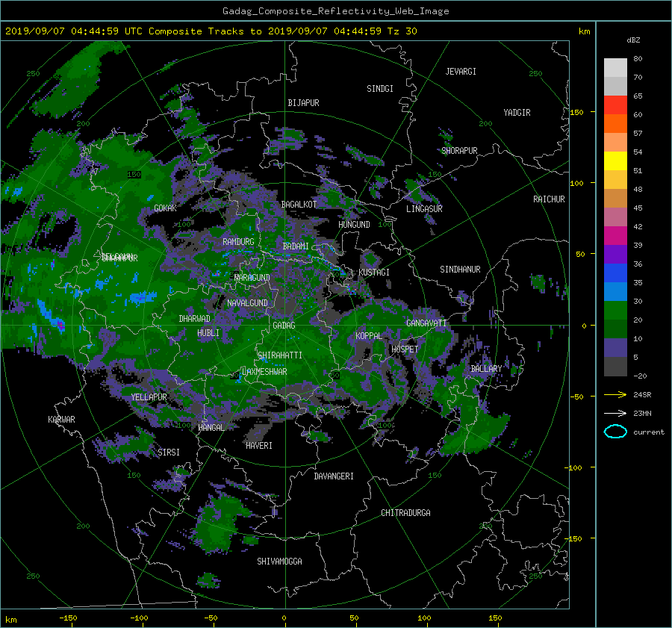Screen dimensions: 672x628
Task: Select the -150 tick on bottom axis
Action: point(68,618)
